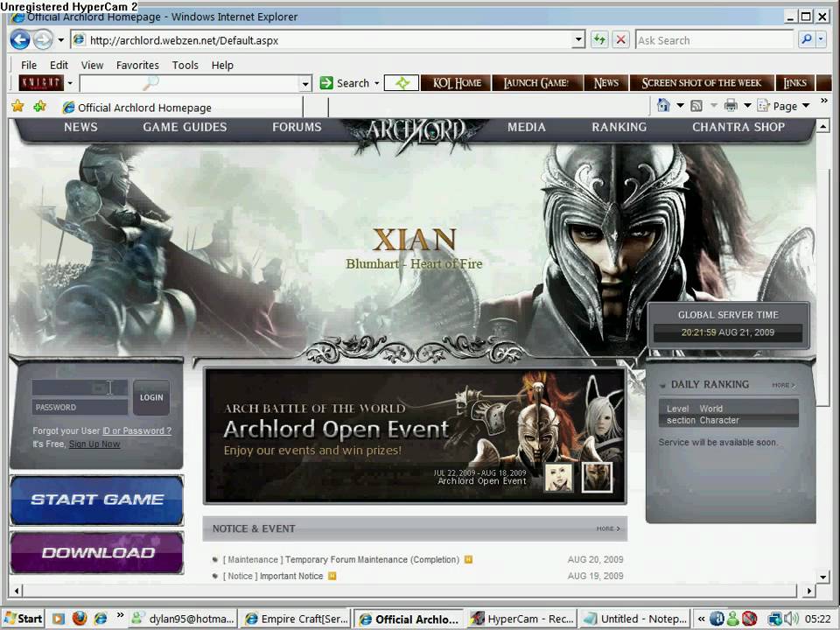Open the Page menu dropdown

tap(783, 106)
